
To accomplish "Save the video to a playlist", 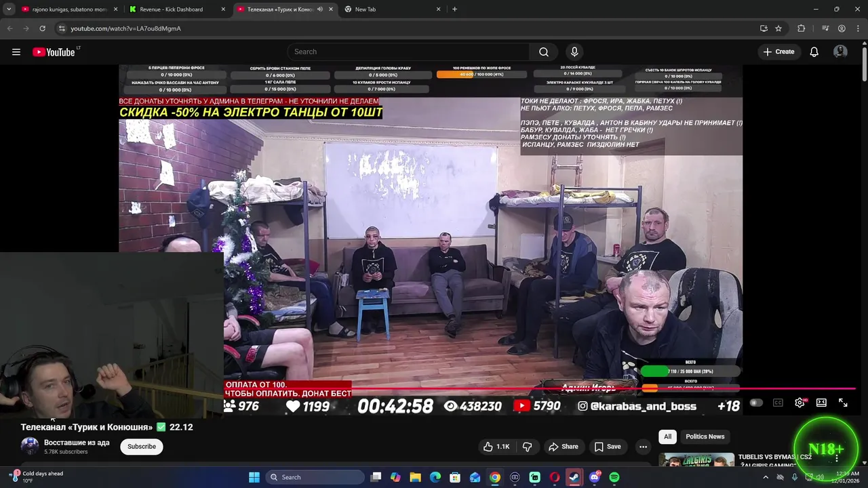I will click(x=608, y=447).
